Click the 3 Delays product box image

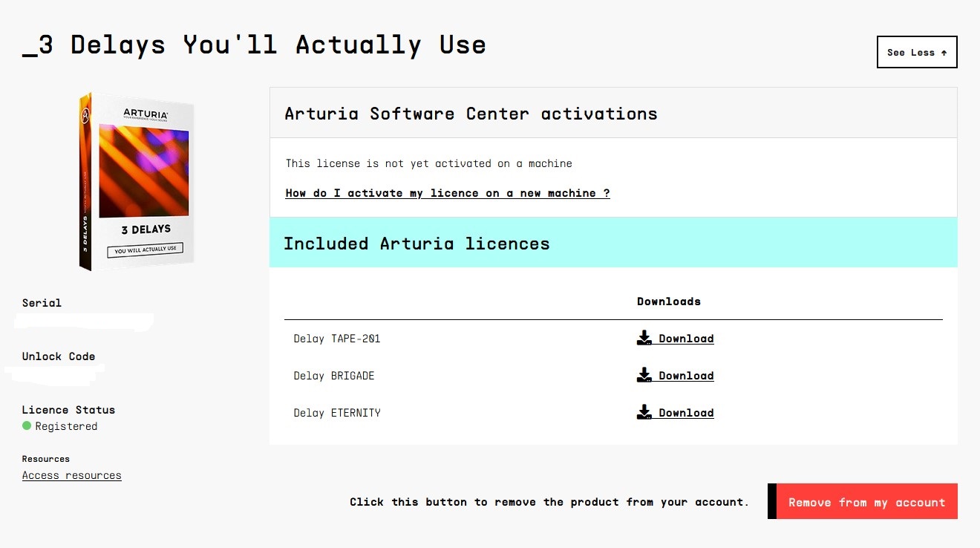pos(137,182)
